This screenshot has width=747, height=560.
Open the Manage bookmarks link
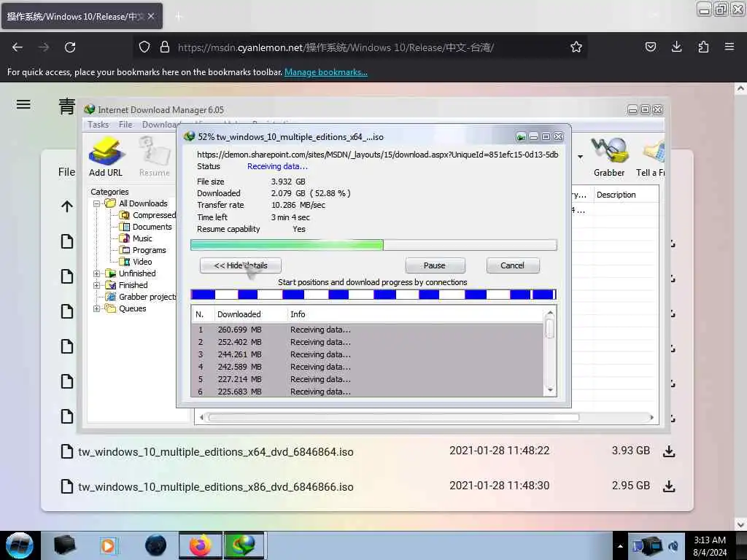pyautogui.click(x=326, y=72)
